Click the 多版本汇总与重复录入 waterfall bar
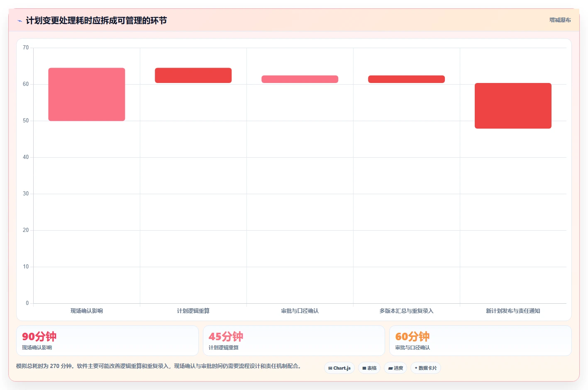The image size is (588, 390). tap(406, 79)
